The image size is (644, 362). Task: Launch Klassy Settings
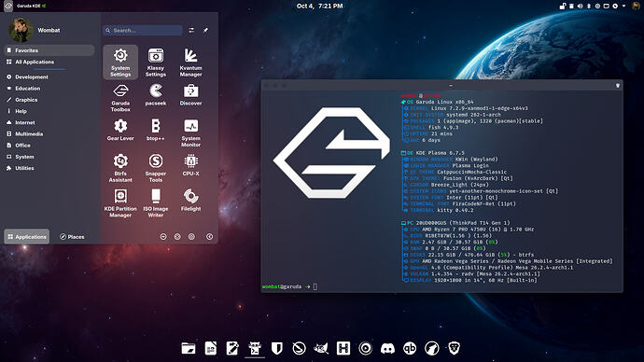[x=156, y=63]
